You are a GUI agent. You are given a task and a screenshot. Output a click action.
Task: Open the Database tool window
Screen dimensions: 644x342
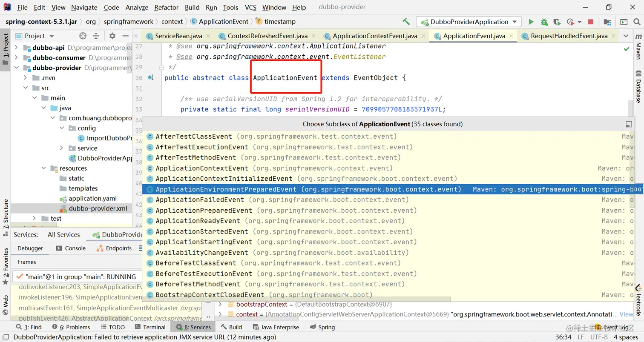(638, 87)
